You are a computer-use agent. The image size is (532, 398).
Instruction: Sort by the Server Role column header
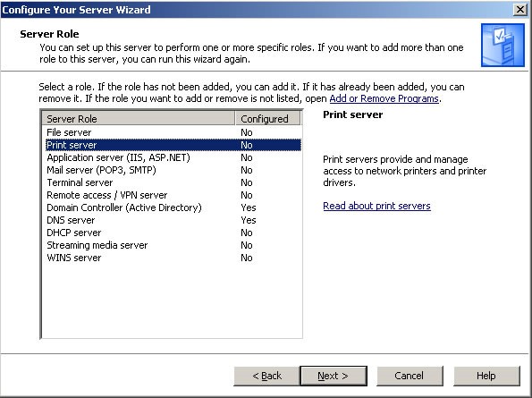(139, 118)
